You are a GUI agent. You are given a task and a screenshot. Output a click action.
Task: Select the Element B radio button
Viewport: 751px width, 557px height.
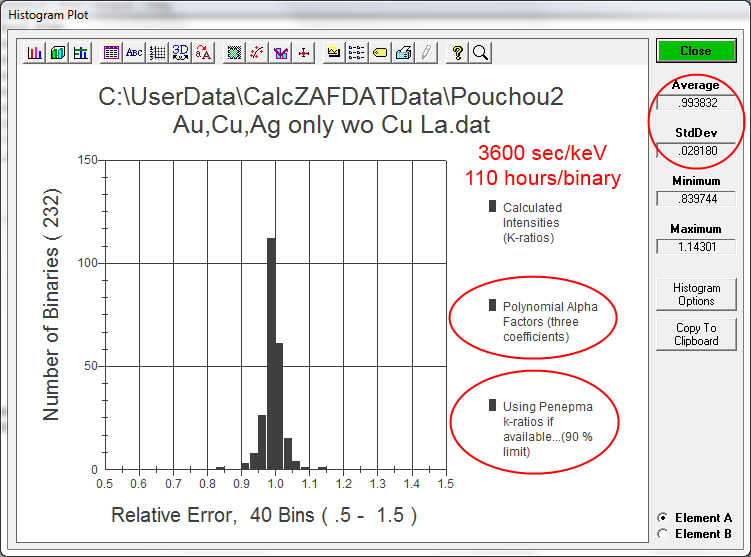pos(662,534)
